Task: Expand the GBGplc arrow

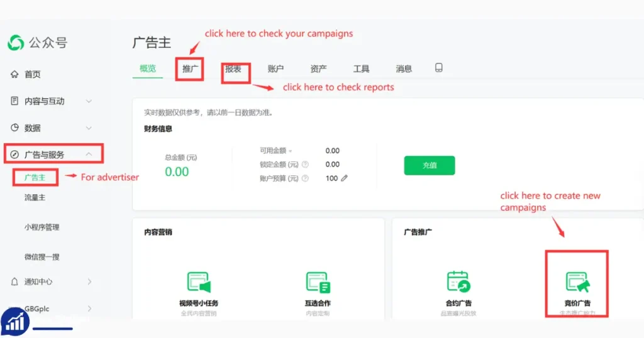Action: point(89,308)
